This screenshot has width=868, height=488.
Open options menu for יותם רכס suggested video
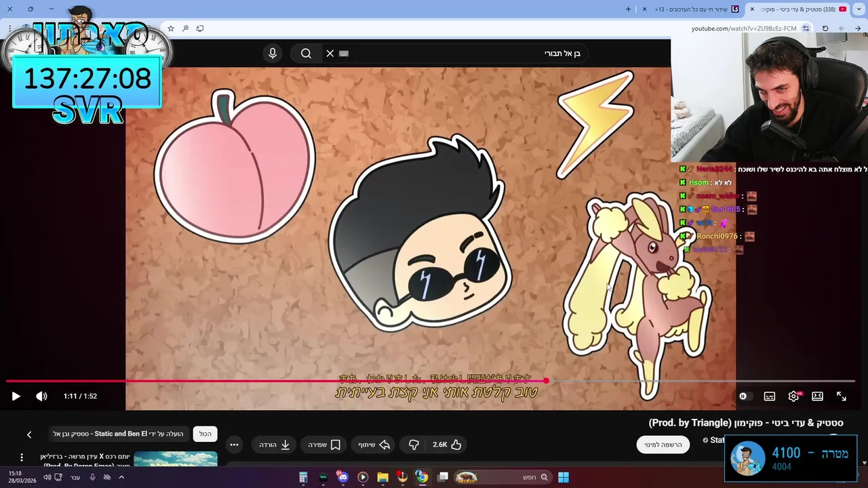coord(22,457)
